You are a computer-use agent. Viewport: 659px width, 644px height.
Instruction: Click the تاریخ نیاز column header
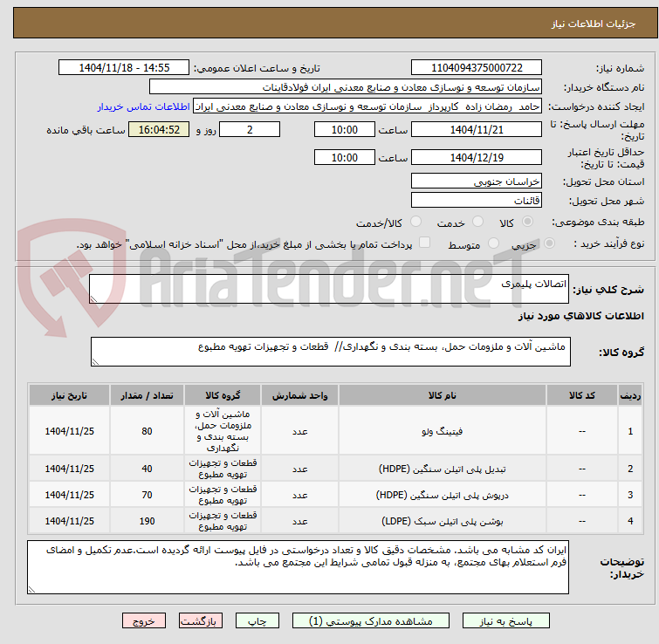(69, 395)
